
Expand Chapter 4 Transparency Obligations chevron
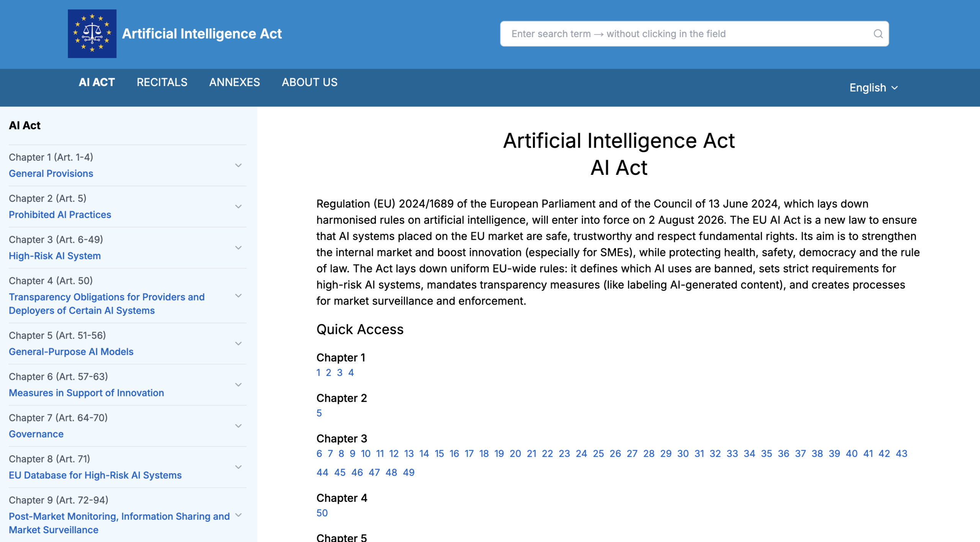pos(238,296)
